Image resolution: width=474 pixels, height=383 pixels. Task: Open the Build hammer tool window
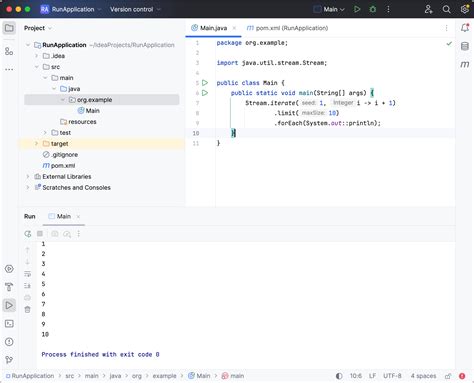(9, 287)
